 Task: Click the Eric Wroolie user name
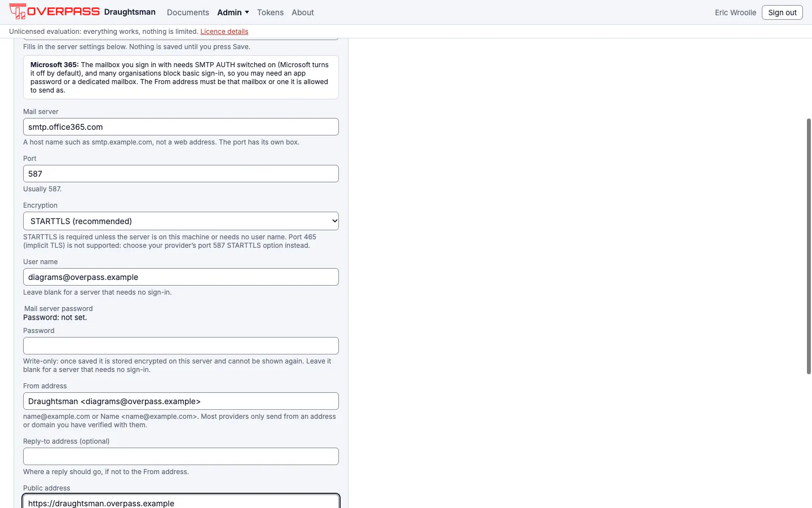coord(735,12)
